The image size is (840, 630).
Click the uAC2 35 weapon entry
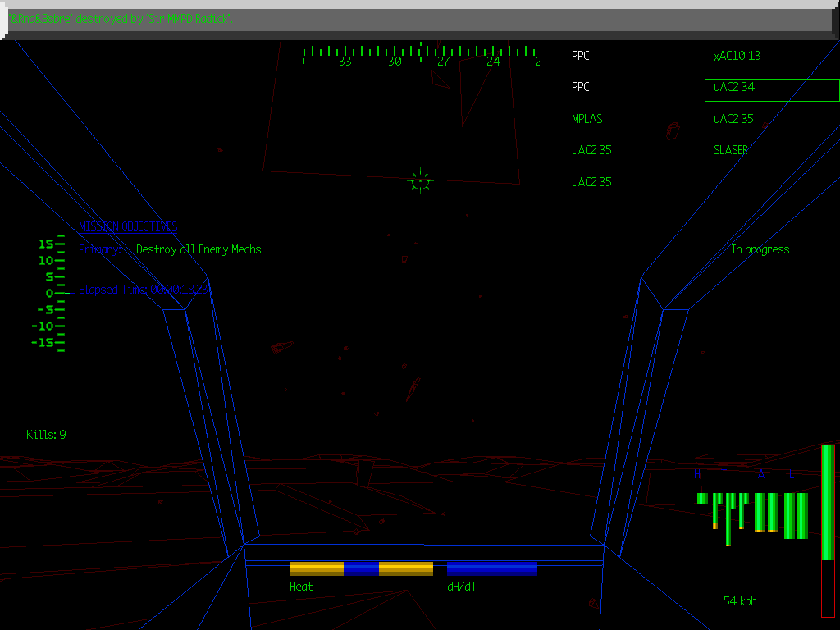tap(591, 150)
